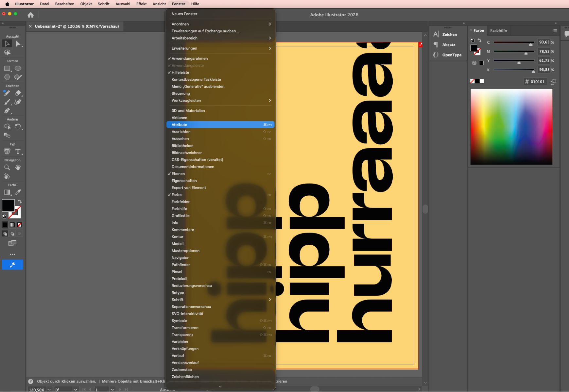This screenshot has width=569, height=392.
Task: Edit the toolbar via three-dots icon
Action: pos(12,254)
